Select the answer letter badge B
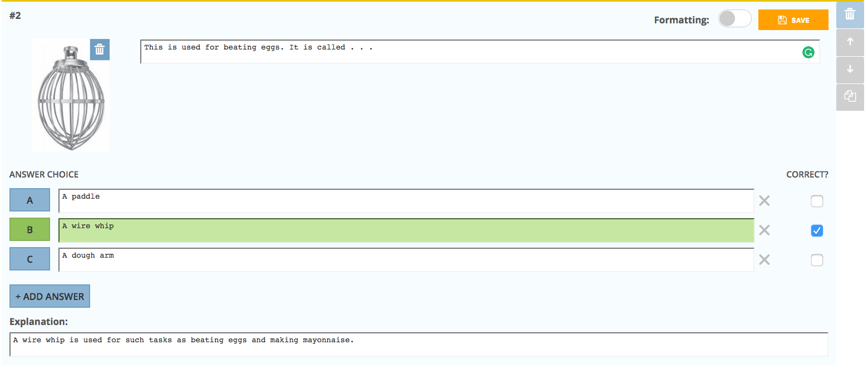This screenshot has width=868, height=374. [x=29, y=229]
